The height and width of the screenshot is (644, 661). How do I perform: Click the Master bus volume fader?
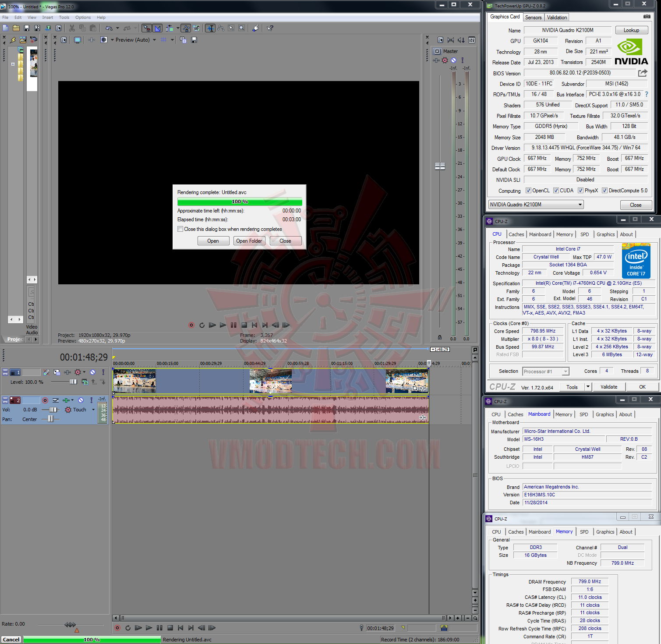pyautogui.click(x=440, y=166)
